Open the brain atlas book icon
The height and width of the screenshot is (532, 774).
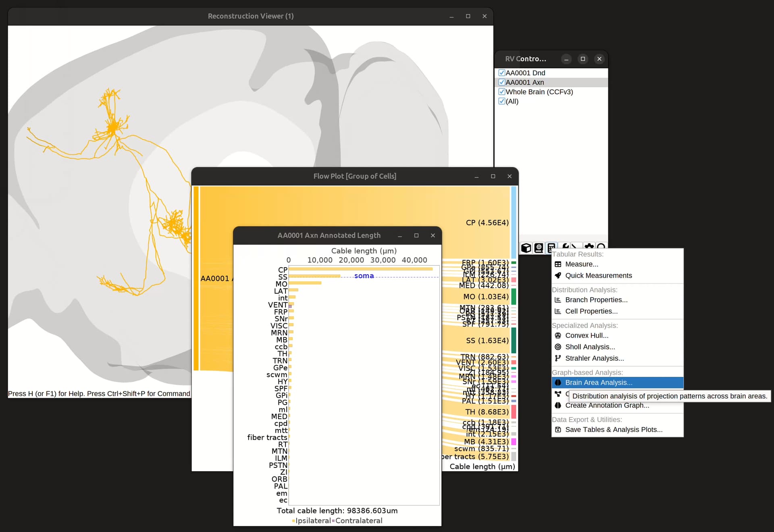click(x=539, y=248)
